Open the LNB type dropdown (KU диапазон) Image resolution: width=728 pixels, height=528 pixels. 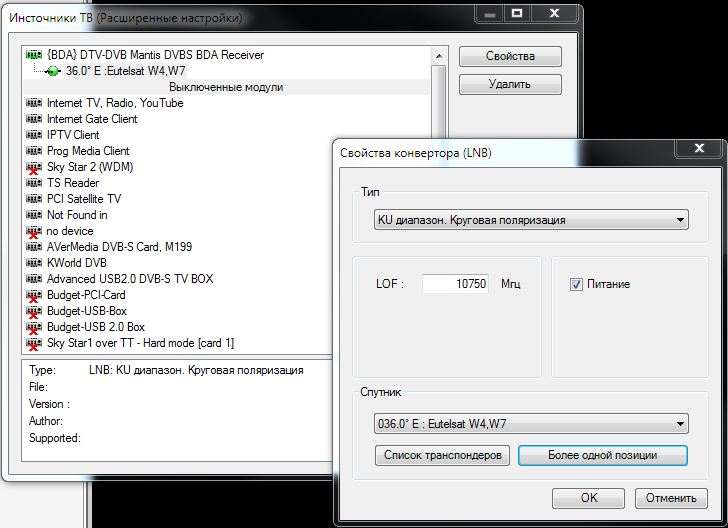click(525, 220)
